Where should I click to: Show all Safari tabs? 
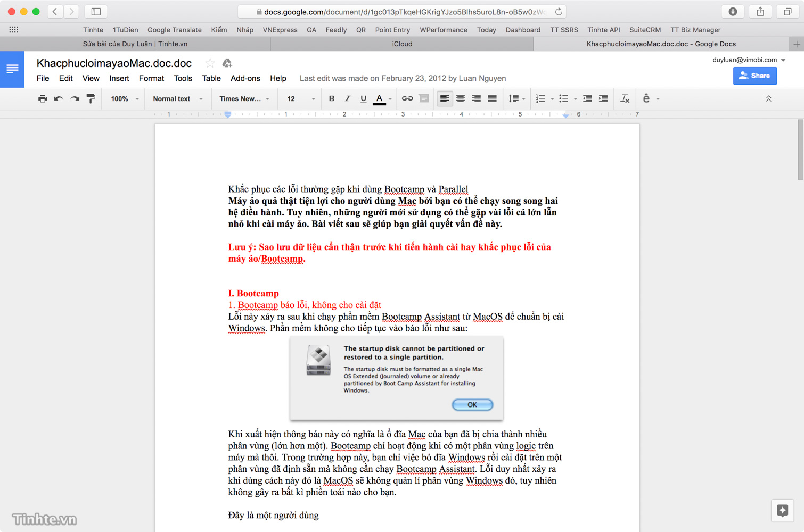pyautogui.click(x=787, y=11)
